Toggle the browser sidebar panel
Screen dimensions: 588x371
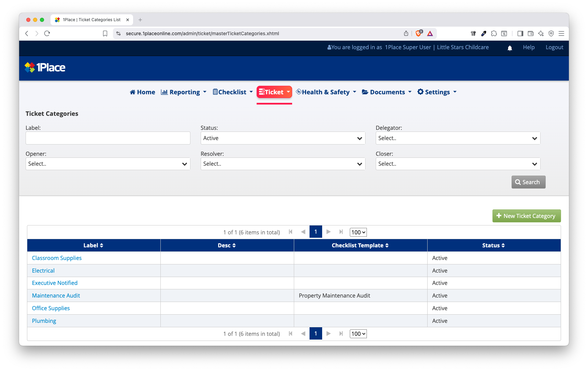tap(520, 33)
